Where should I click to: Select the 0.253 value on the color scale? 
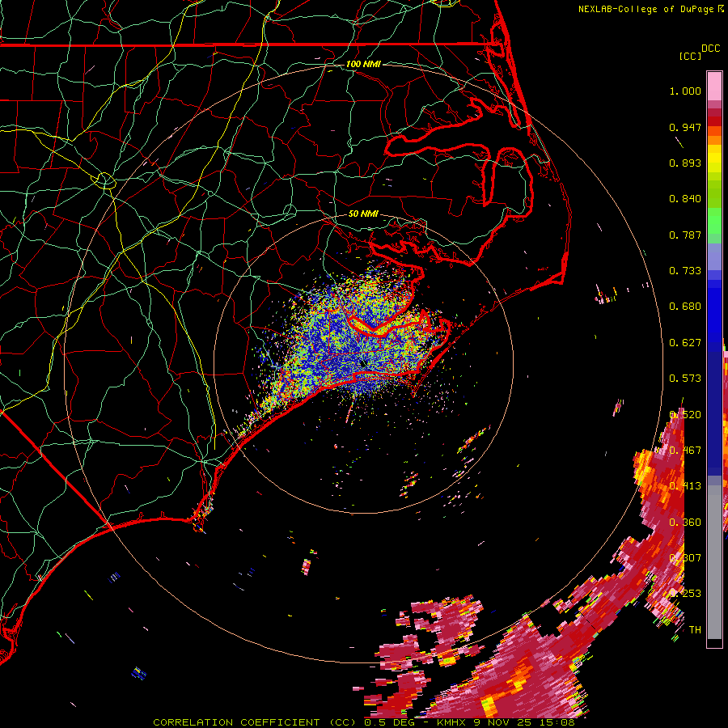pyautogui.click(x=685, y=594)
